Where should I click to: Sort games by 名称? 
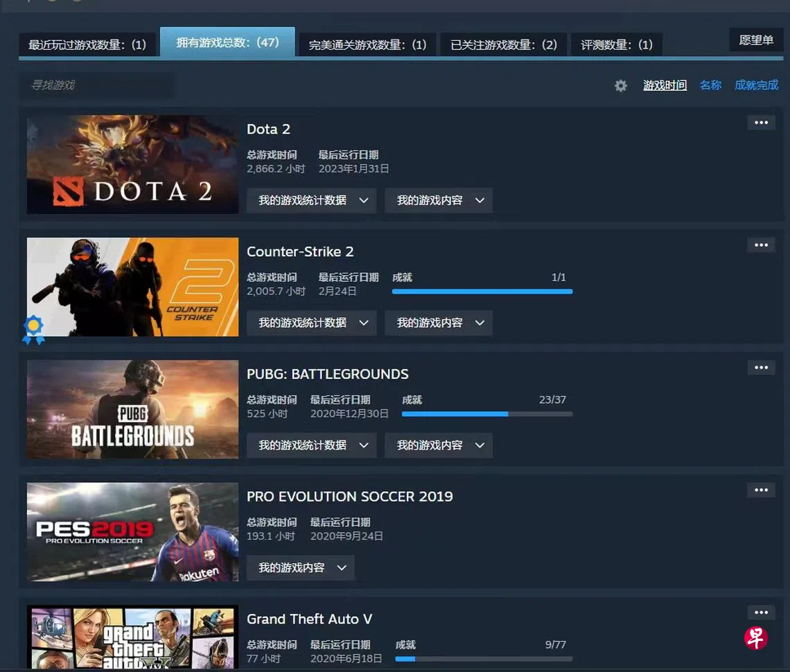[710, 85]
